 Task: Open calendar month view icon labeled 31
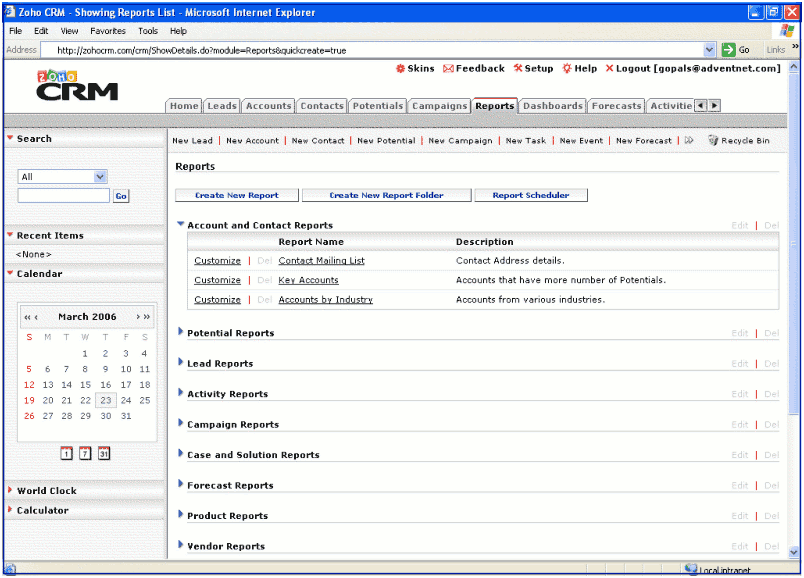click(104, 453)
